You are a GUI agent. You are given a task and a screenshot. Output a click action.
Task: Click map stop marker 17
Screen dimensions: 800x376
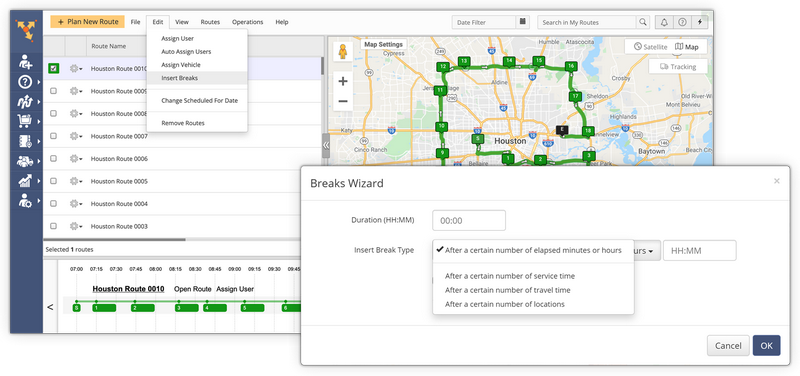576,96
